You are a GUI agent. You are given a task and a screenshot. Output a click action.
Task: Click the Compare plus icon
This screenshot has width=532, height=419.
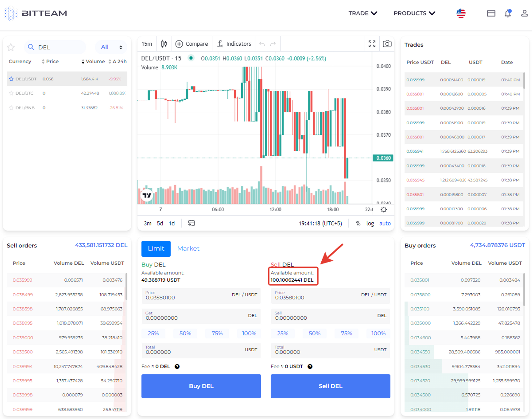point(179,44)
